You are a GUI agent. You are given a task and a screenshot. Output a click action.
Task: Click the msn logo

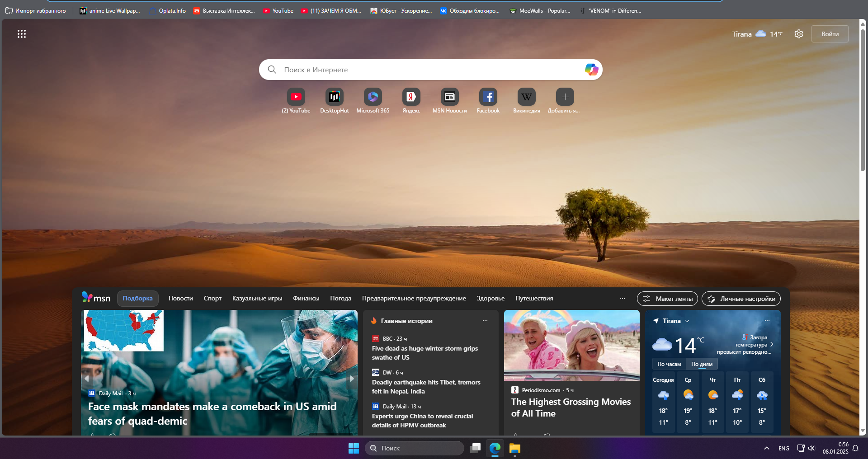96,298
